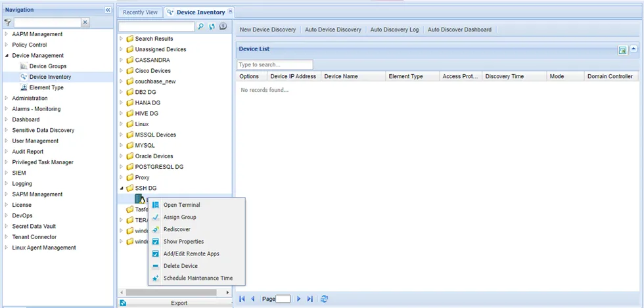Click the refresh arrows icon above device tree
The width and height of the screenshot is (644, 308).
click(212, 26)
